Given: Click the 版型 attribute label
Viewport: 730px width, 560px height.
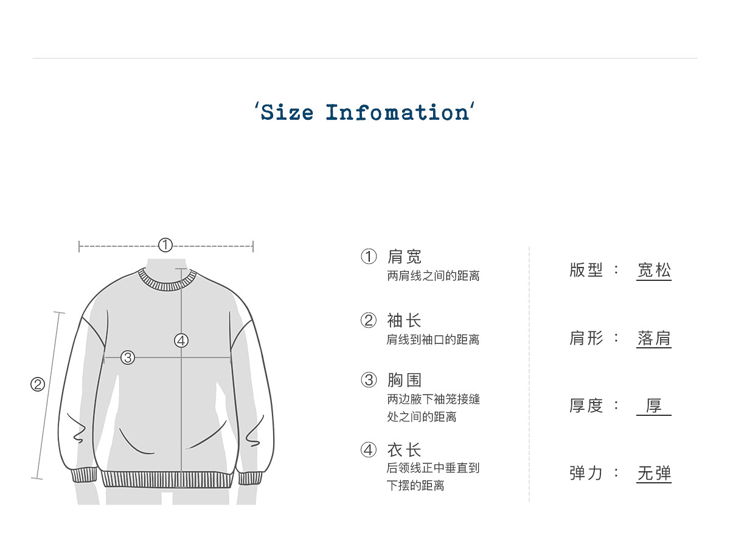Looking at the screenshot, I should [x=586, y=271].
